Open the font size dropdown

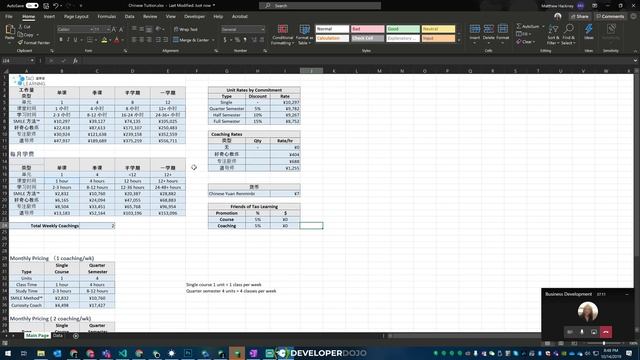(x=108, y=29)
